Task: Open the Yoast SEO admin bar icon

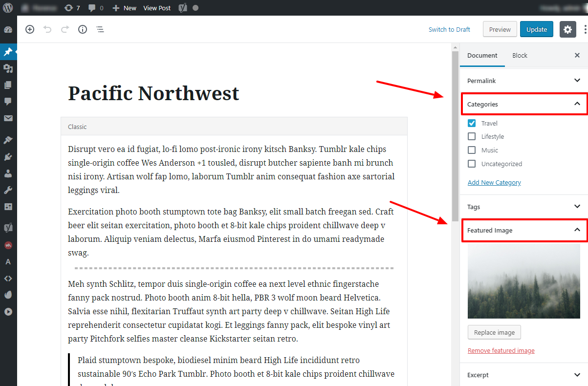Action: click(x=182, y=8)
